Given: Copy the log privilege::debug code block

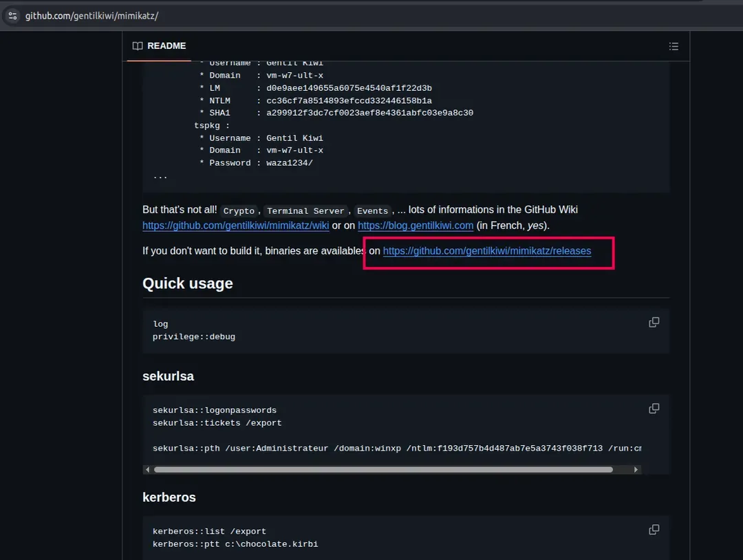Looking at the screenshot, I should 654,323.
